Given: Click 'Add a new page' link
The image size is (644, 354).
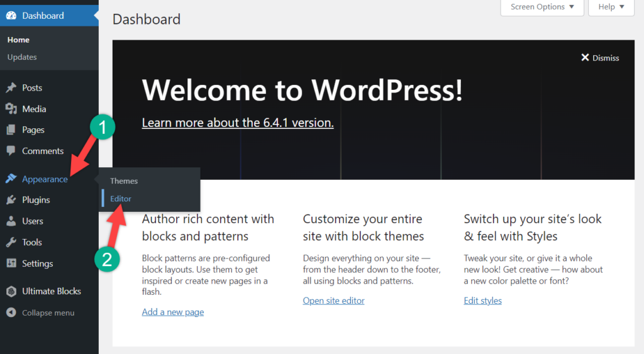Looking at the screenshot, I should (173, 312).
